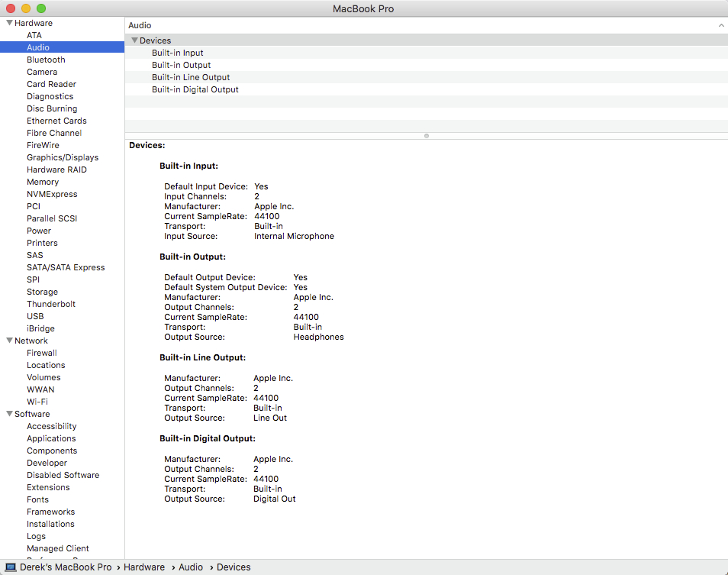Select Frameworks entry

[x=50, y=512]
